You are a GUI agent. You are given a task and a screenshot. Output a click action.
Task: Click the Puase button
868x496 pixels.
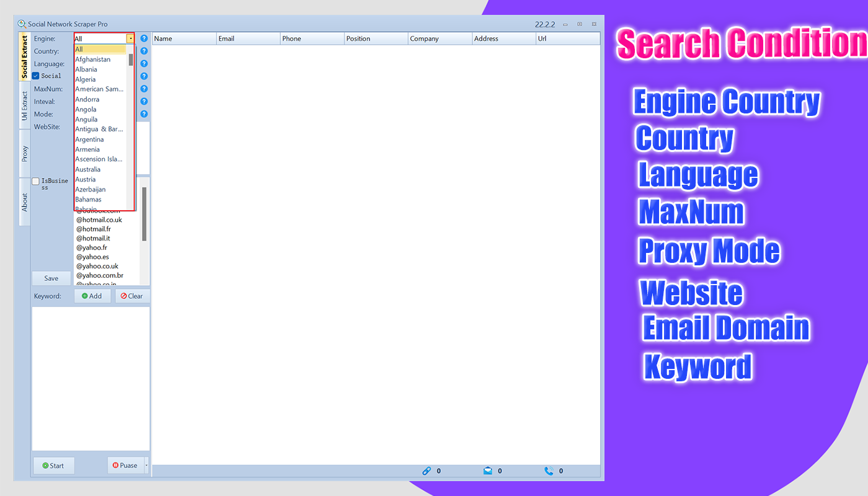click(125, 466)
